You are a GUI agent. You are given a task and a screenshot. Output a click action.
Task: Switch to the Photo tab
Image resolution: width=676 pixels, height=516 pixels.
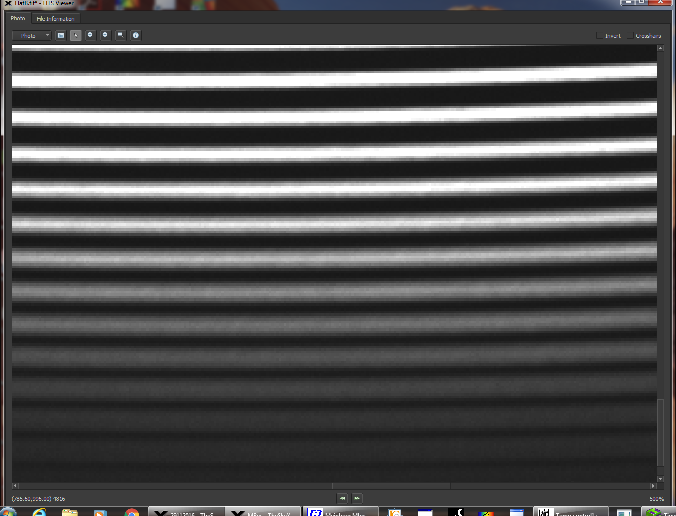tap(18, 18)
